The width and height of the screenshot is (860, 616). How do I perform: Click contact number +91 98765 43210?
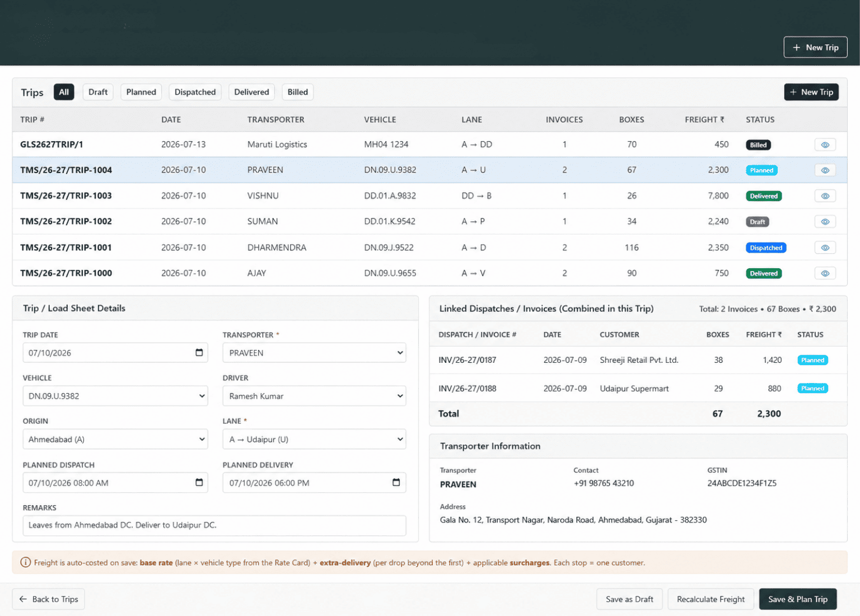(604, 483)
